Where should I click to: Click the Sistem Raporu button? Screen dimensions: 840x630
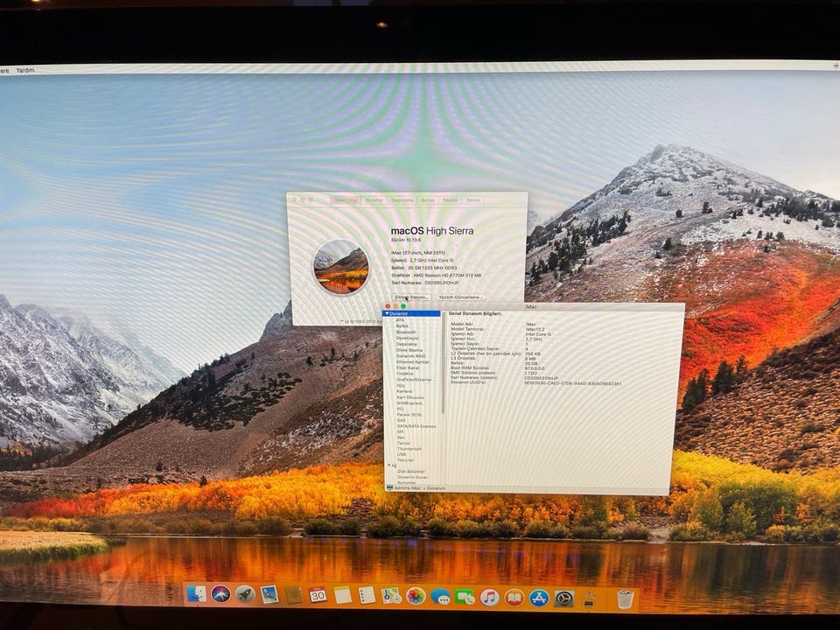pos(411,297)
